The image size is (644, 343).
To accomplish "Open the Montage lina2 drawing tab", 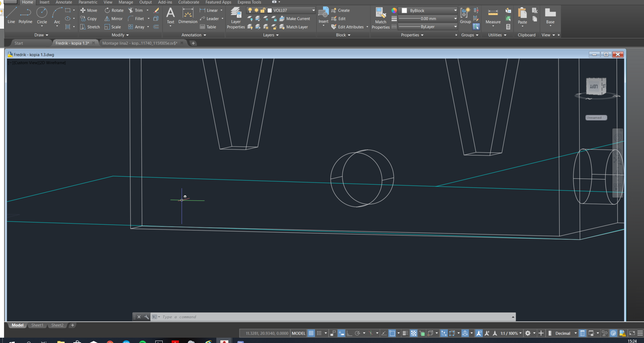I will pyautogui.click(x=140, y=43).
